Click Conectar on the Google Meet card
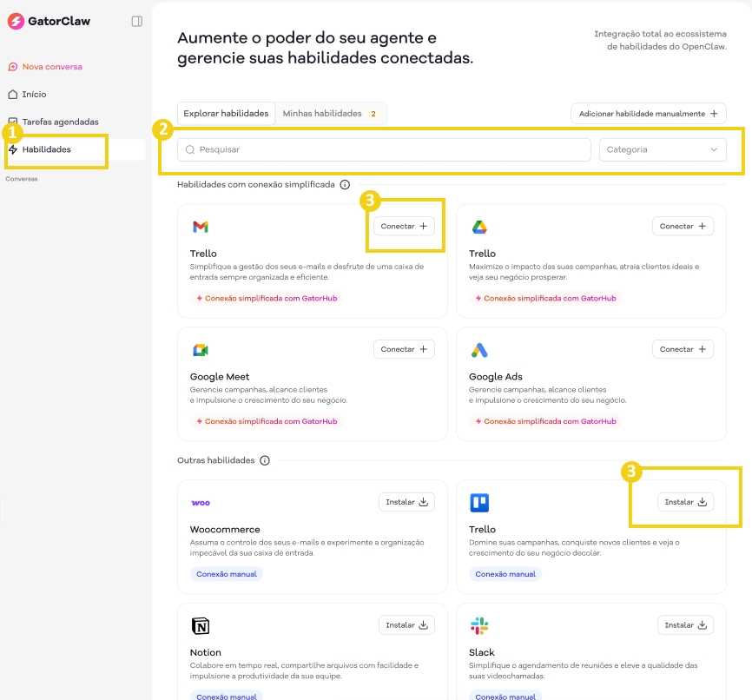 (404, 349)
